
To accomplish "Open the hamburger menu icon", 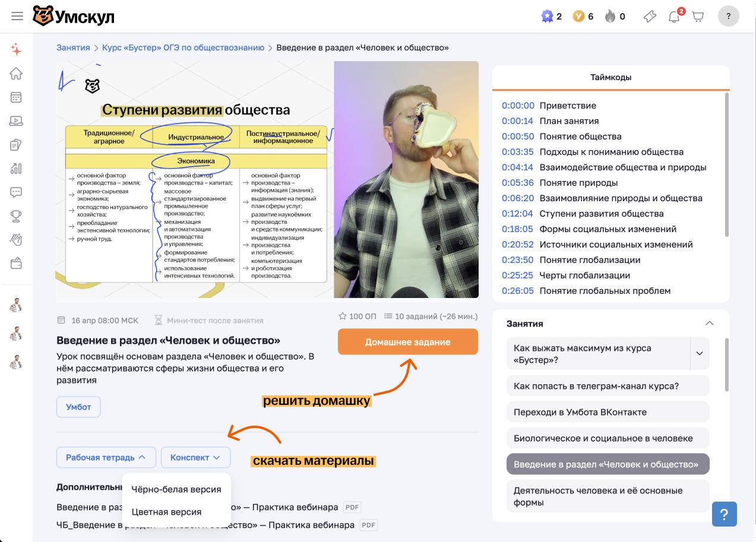I will coord(17,16).
